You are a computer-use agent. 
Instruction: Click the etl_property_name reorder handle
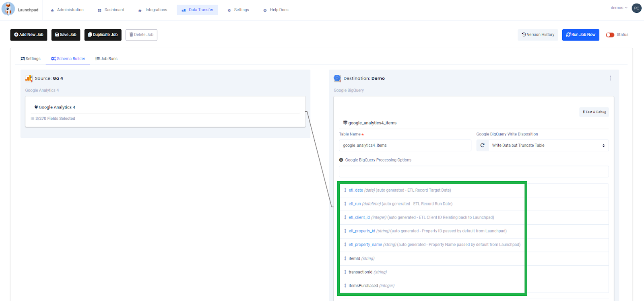(345, 245)
